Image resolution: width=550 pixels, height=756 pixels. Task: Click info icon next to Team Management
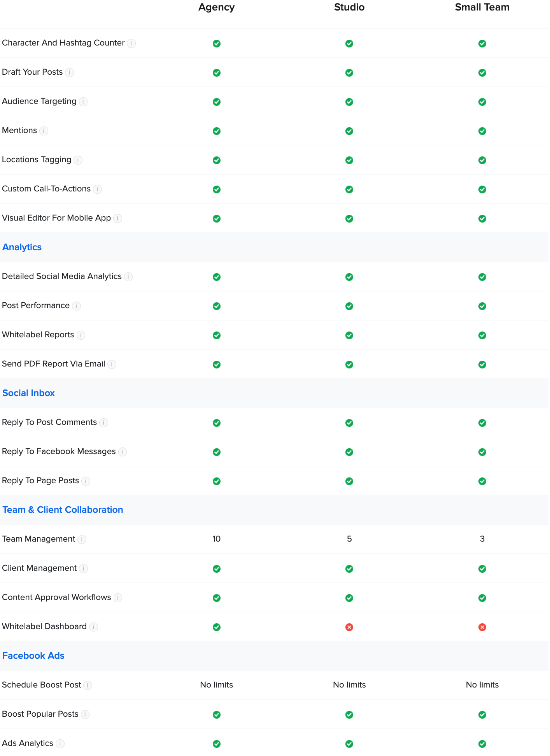click(82, 539)
